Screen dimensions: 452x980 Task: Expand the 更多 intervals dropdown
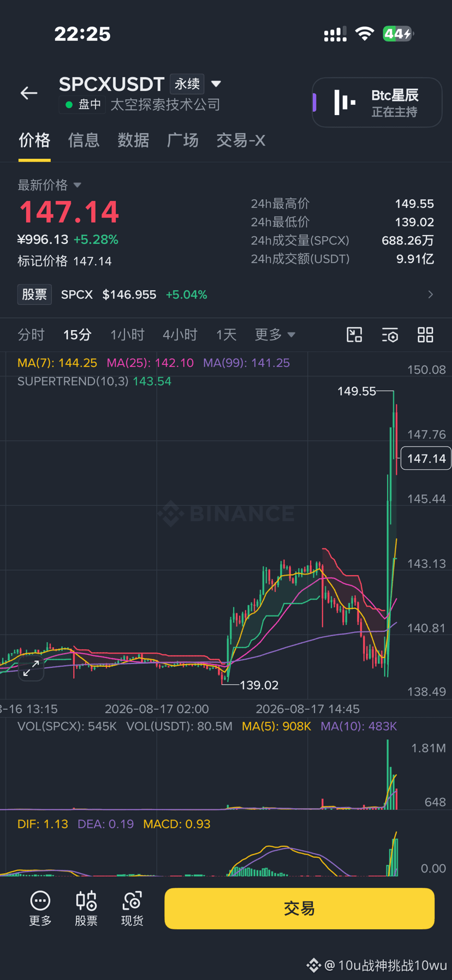coord(275,334)
